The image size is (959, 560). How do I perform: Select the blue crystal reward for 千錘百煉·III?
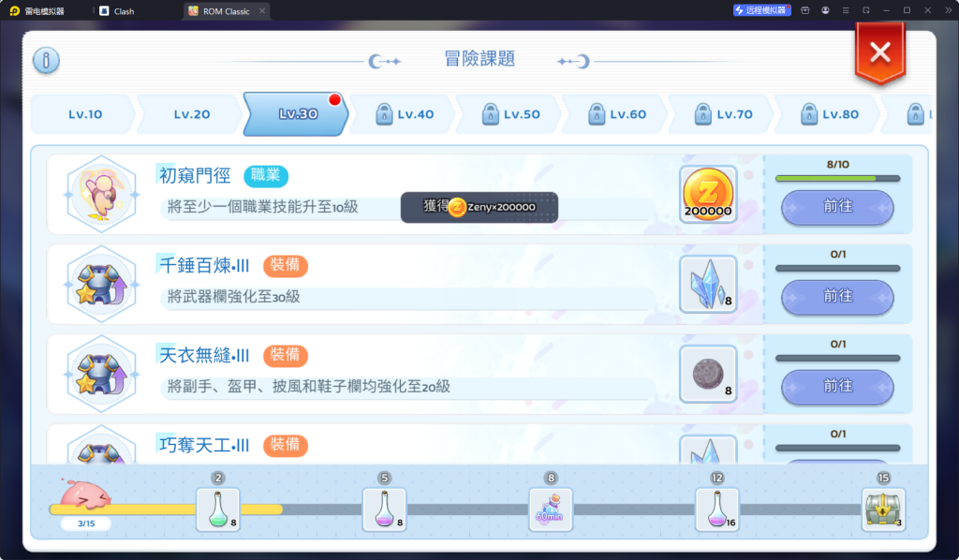[x=708, y=285]
